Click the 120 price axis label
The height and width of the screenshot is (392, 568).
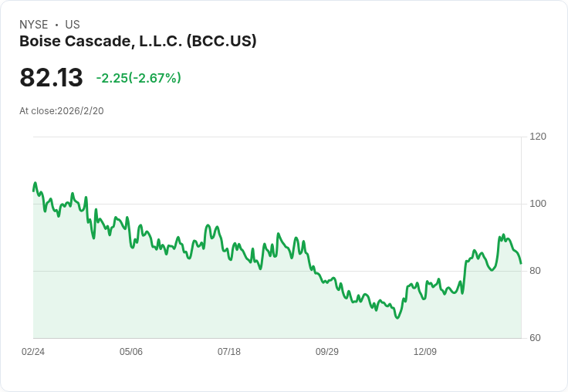tap(538, 137)
